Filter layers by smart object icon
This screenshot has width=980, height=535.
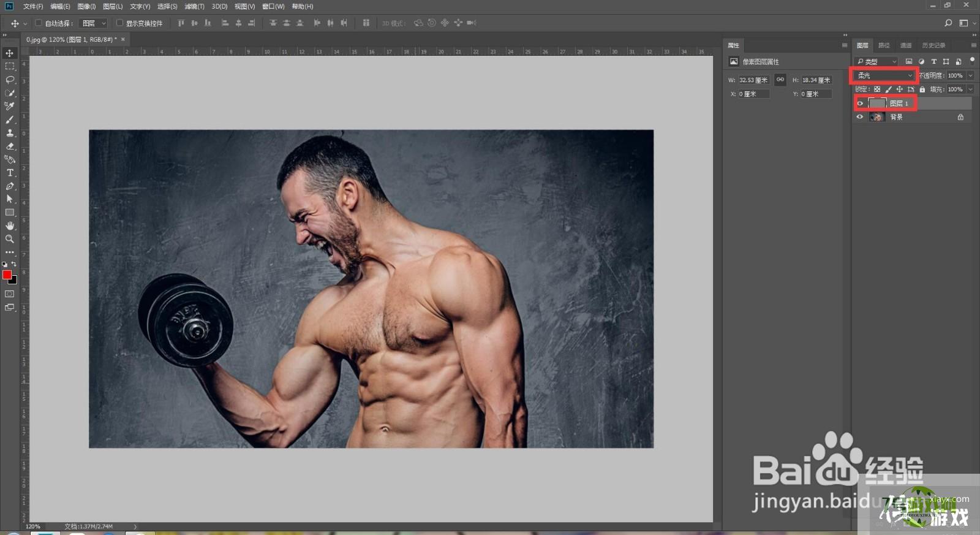(x=959, y=61)
